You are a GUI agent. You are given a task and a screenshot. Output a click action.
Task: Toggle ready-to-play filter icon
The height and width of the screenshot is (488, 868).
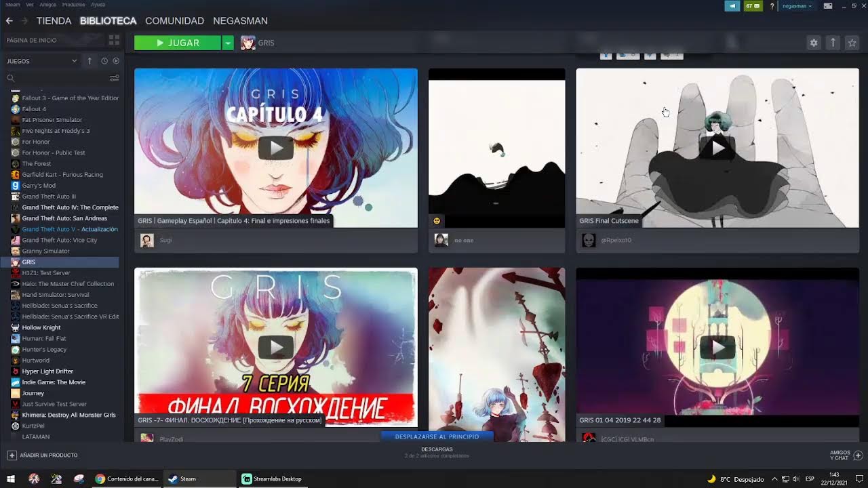[116, 61]
